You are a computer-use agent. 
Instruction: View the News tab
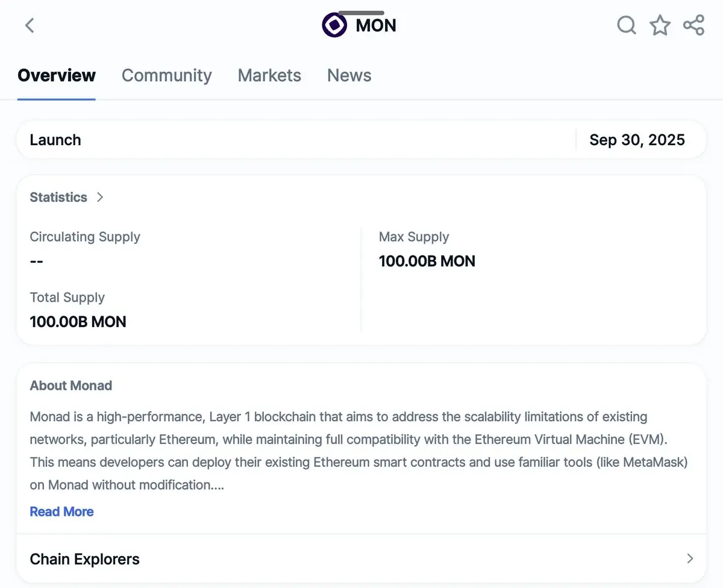tap(349, 75)
